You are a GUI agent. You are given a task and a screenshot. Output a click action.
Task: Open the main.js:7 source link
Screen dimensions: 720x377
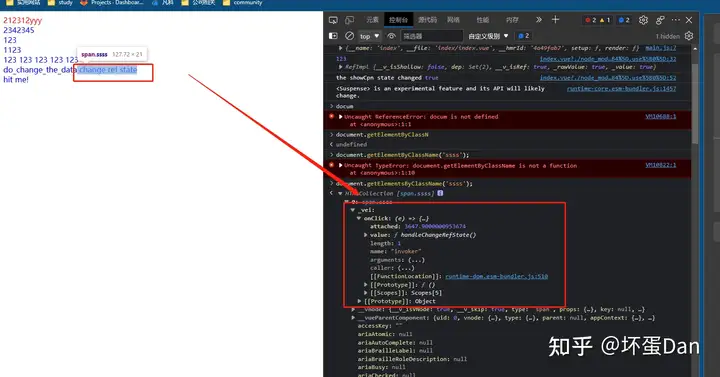pyautogui.click(x=660, y=48)
